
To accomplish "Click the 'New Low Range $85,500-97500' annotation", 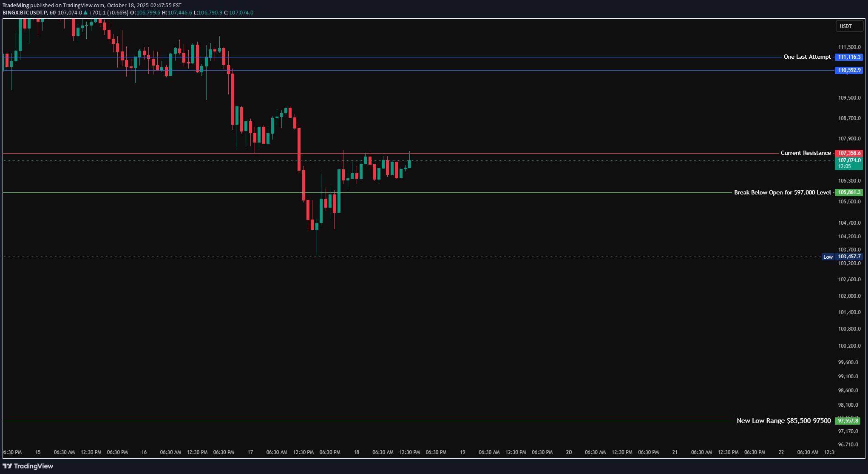I will [x=783, y=420].
